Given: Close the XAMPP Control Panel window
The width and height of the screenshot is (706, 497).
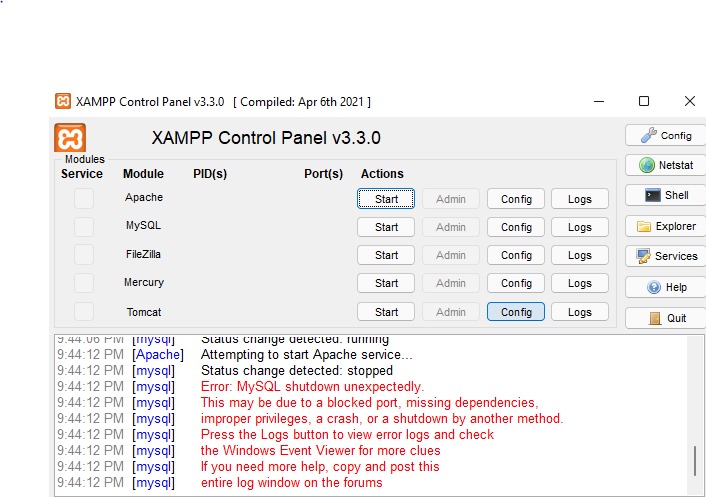Looking at the screenshot, I should pyautogui.click(x=690, y=101).
